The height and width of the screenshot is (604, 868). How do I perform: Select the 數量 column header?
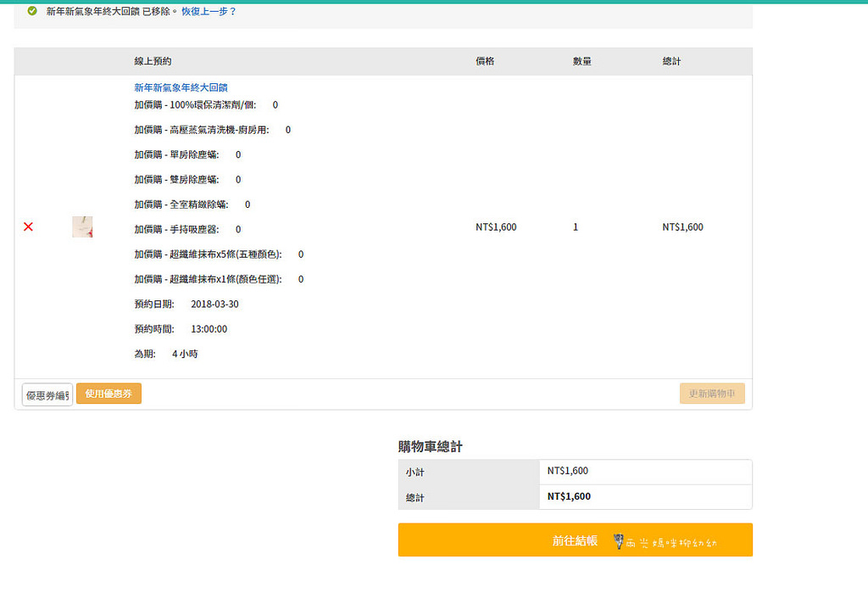(581, 62)
